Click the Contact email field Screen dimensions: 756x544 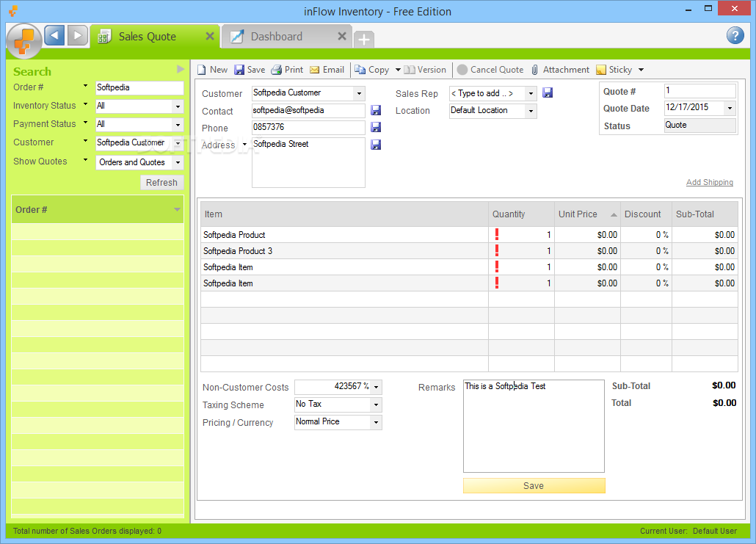coord(308,110)
